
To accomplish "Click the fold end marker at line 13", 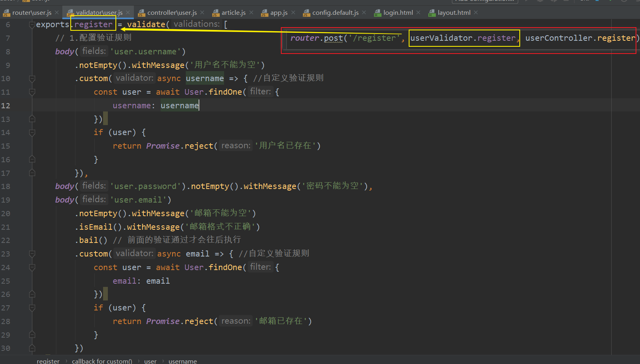I will tap(32, 119).
